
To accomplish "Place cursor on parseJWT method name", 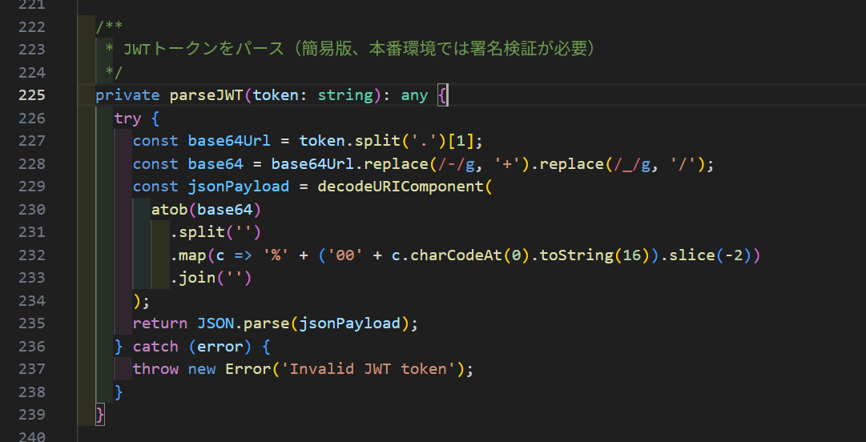I will tap(206, 95).
